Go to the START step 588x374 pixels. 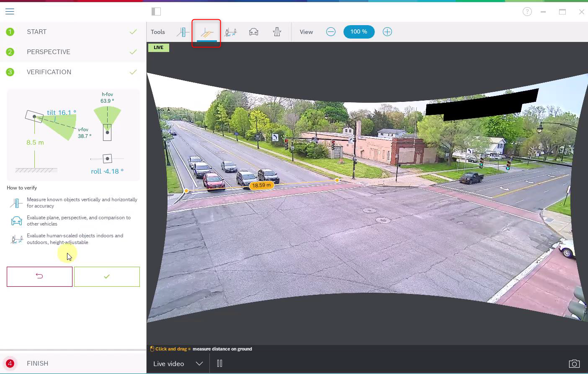click(x=37, y=32)
